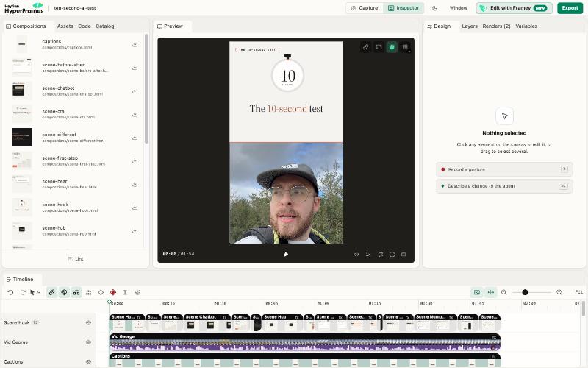The width and height of the screenshot is (588, 368).
Task: Toggle the green magnet snap icon in preview
Action: click(x=392, y=47)
